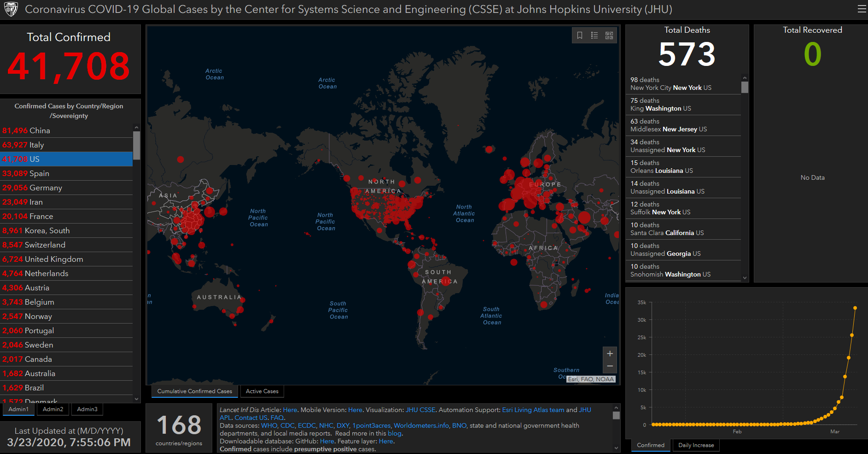Image resolution: width=868 pixels, height=454 pixels.
Task: Click the Snohomish Washington deaths entry
Action: point(683,271)
